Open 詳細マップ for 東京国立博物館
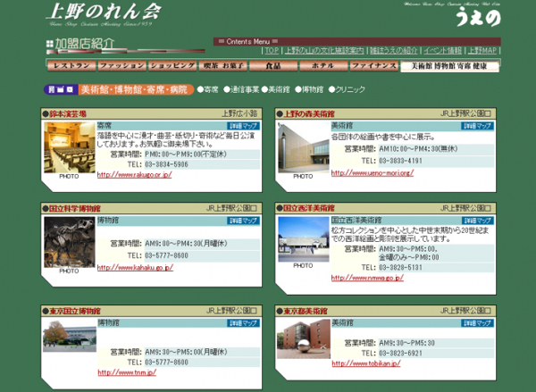 [243, 323]
